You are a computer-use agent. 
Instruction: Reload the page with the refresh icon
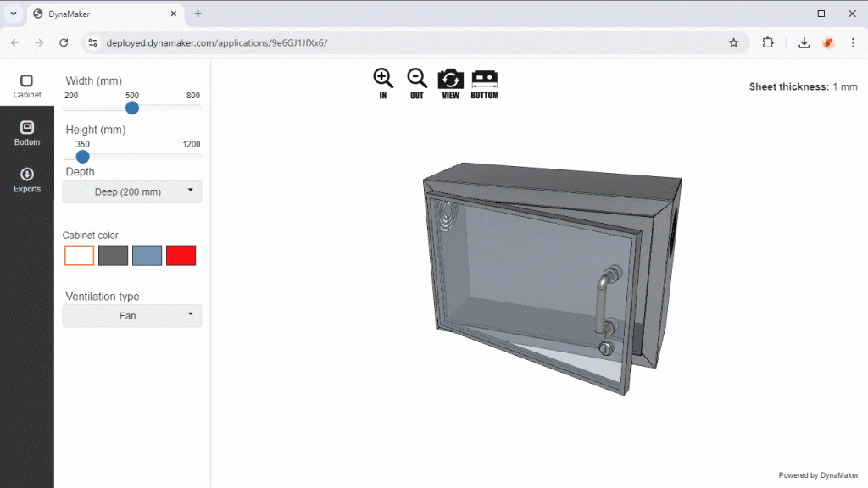click(x=64, y=42)
